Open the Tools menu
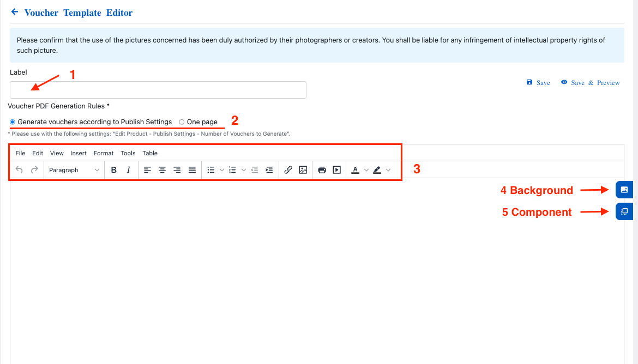638x364 pixels. (128, 153)
